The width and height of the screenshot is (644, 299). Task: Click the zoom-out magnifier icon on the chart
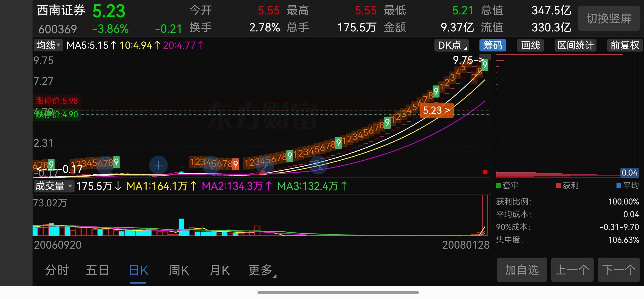(104, 165)
